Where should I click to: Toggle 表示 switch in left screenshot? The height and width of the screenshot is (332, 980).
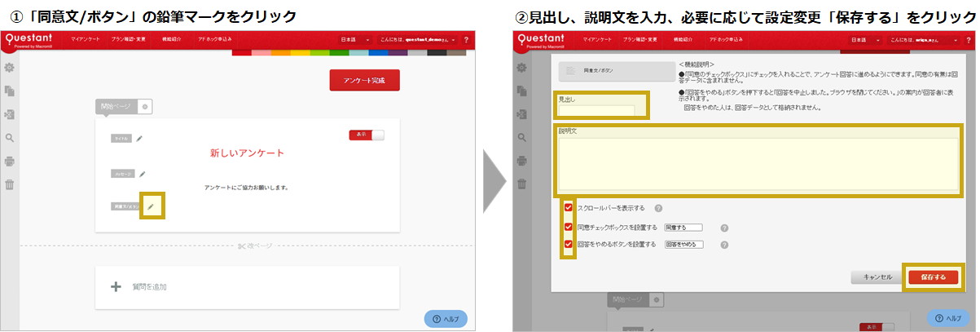367,135
